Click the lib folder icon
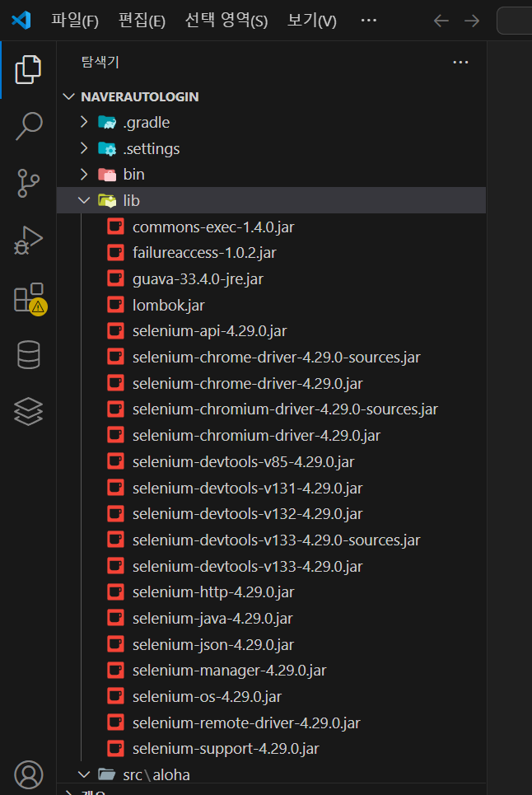Image resolution: width=532 pixels, height=795 pixels. (107, 201)
